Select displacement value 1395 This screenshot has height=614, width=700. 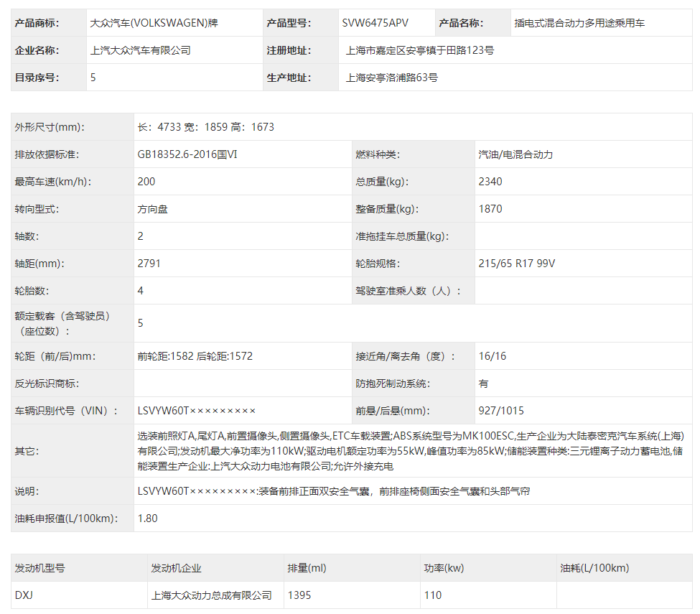[299, 595]
